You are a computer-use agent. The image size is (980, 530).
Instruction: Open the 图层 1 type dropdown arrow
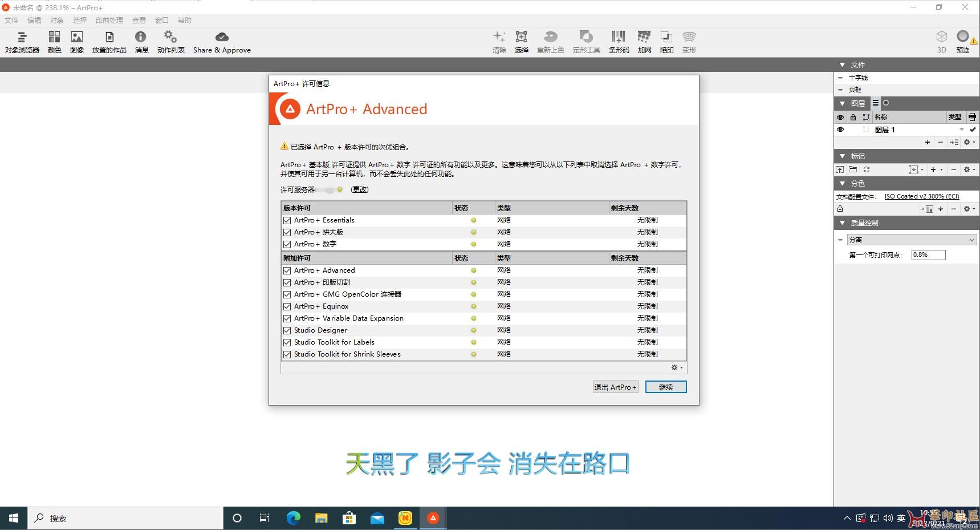962,130
